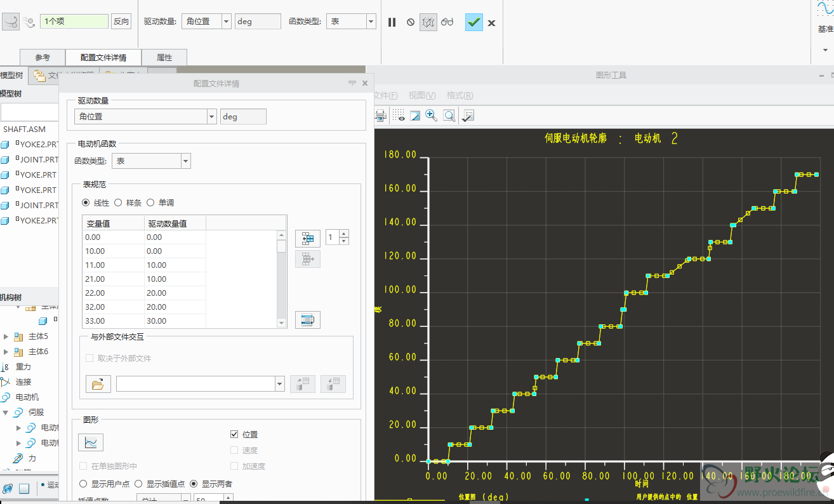Click the add table row icon
The image size is (834, 504).
tap(308, 239)
